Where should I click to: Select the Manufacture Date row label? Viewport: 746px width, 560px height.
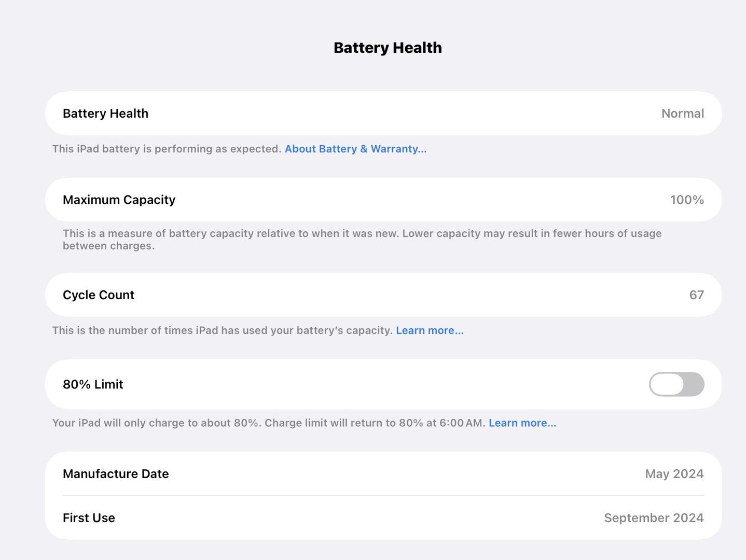[116, 474]
